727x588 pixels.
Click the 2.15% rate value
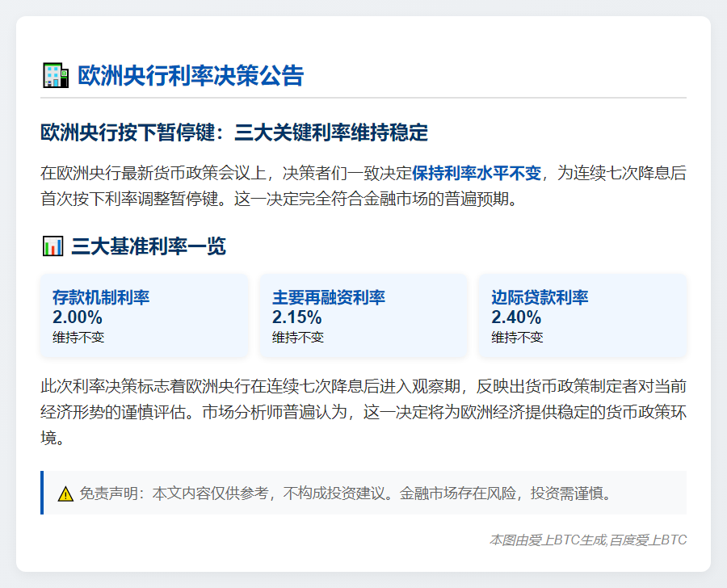pyautogui.click(x=296, y=317)
